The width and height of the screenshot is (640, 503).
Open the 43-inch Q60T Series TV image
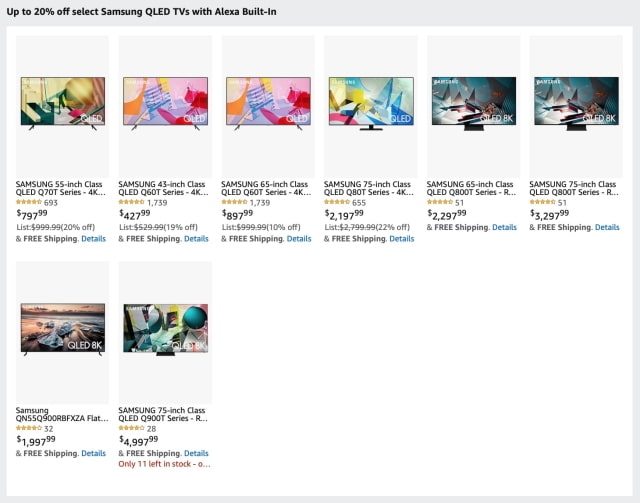[165, 104]
